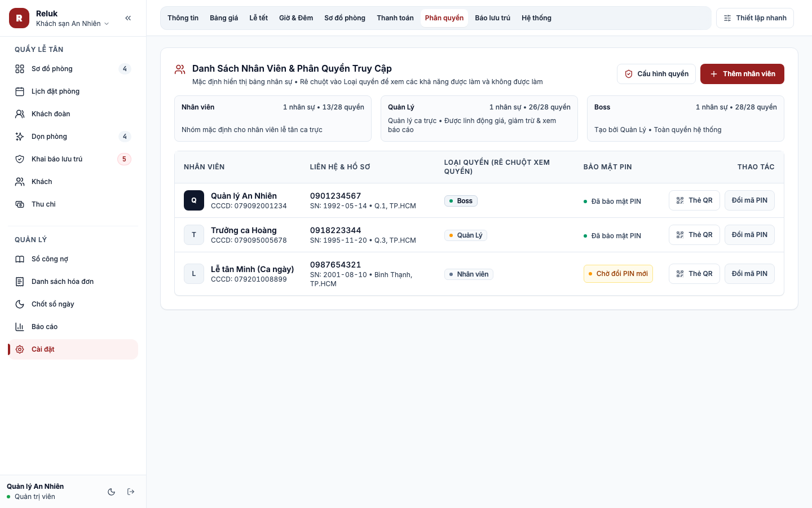Go to Khách đoàn in sidebar
This screenshot has width=812, height=508.
click(73, 114)
